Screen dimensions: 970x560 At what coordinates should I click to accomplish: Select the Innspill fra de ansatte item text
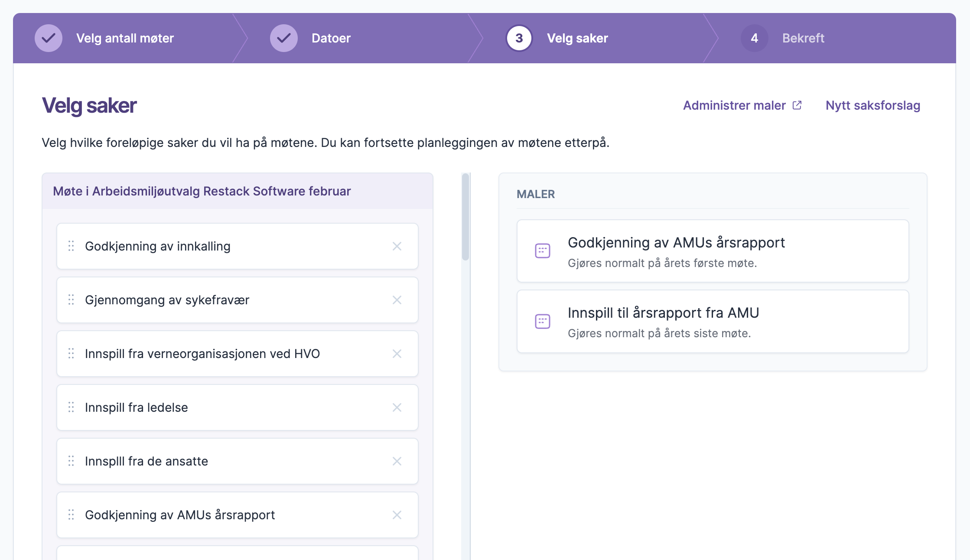pos(146,461)
